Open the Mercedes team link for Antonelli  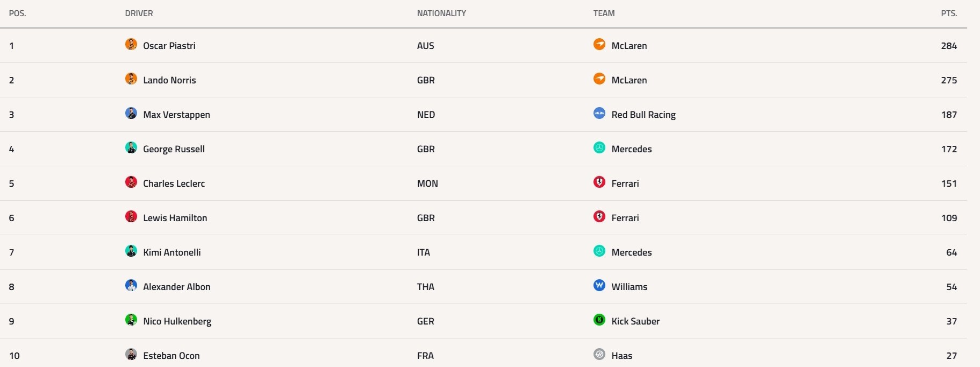point(632,252)
